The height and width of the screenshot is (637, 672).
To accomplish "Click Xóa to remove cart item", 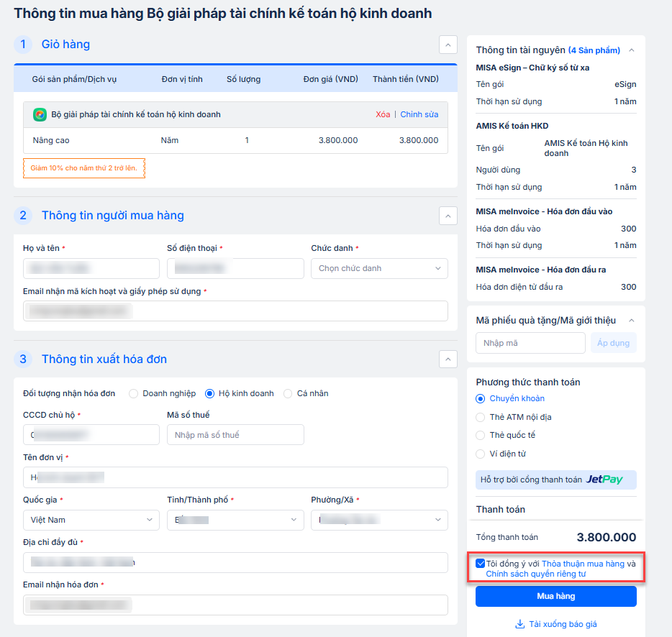I will pos(383,114).
